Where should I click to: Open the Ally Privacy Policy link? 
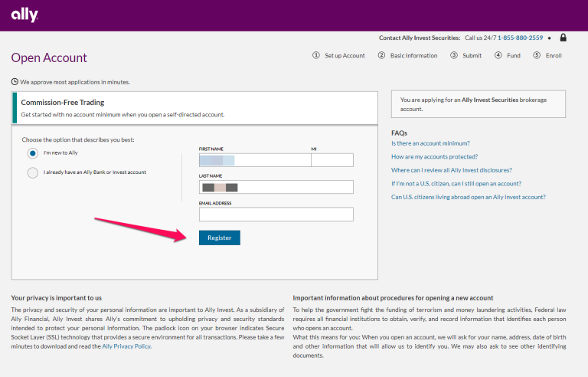click(x=125, y=346)
